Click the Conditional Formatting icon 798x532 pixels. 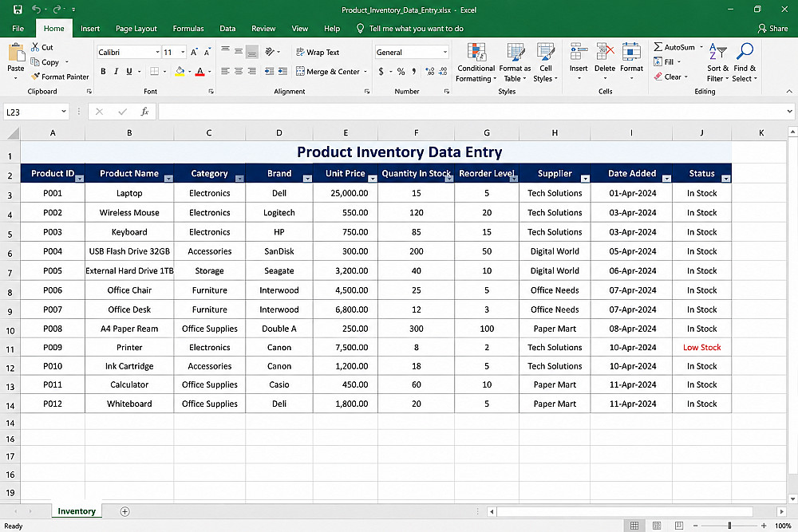pyautogui.click(x=476, y=53)
